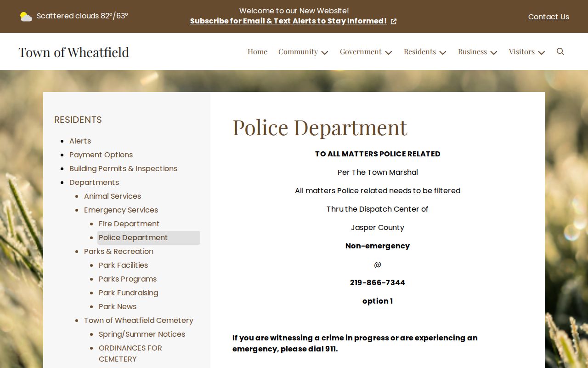Image resolution: width=588 pixels, height=368 pixels.
Task: Open the Community menu label
Action: (x=298, y=52)
